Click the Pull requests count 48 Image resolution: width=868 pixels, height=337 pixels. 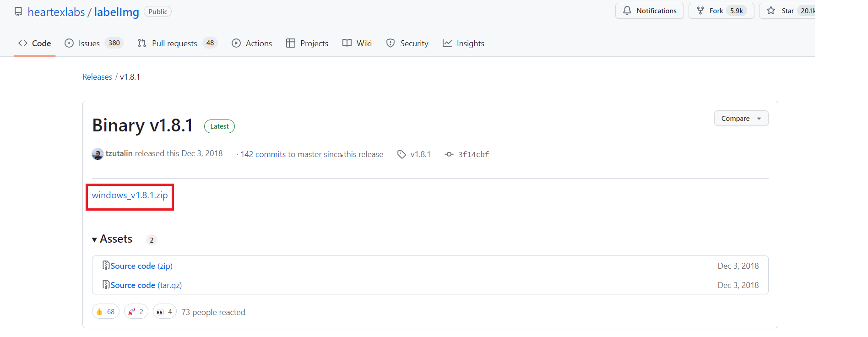[x=210, y=43]
